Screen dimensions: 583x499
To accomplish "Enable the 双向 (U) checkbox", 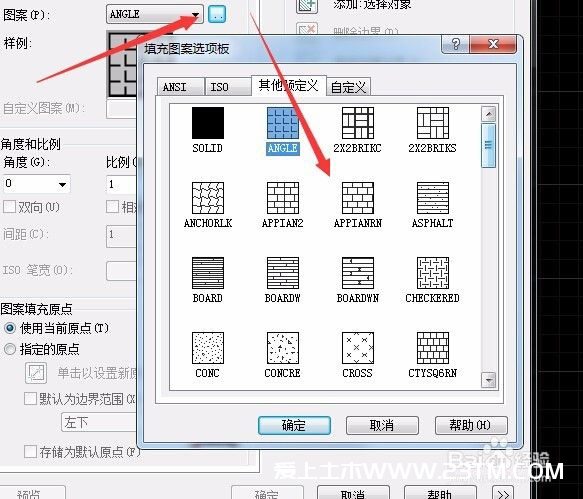I will [9, 207].
